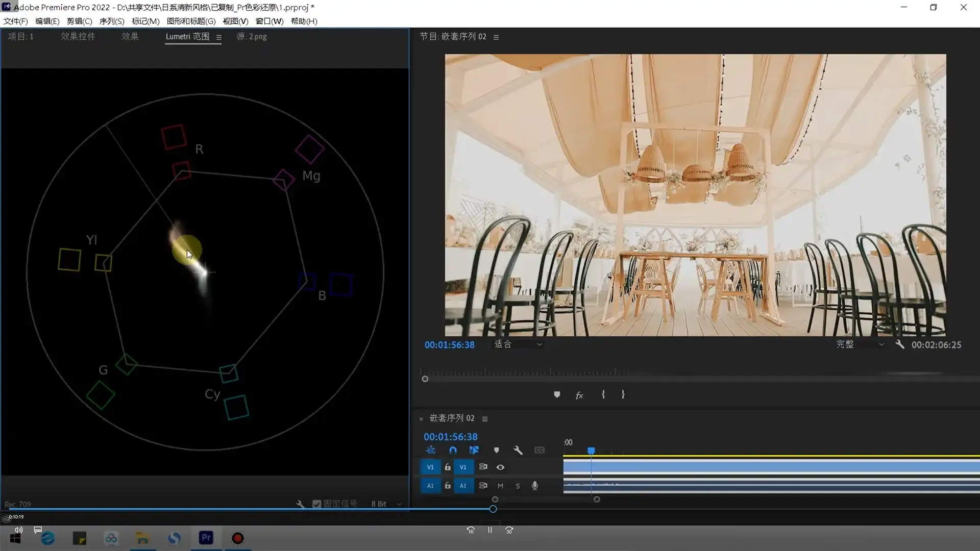Screen dimensions: 980x551
Task: Toggle track lock on V1
Action: point(448,467)
